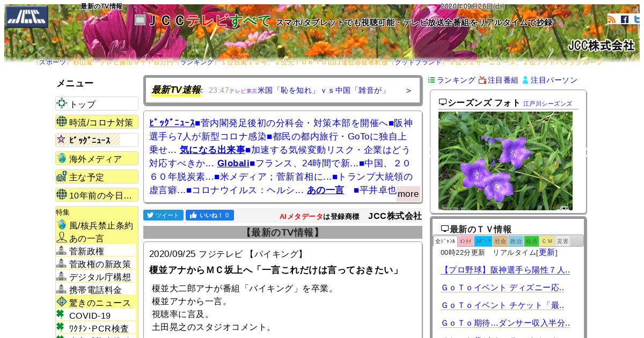Switch to the 災害 tab
Image resolution: width=644 pixels, height=338 pixels.
562,241
